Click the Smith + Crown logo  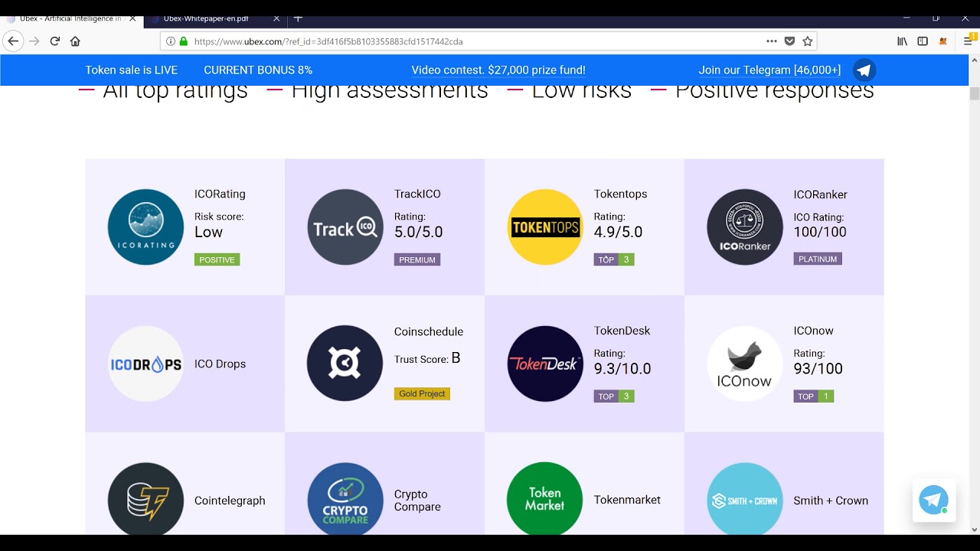point(745,498)
